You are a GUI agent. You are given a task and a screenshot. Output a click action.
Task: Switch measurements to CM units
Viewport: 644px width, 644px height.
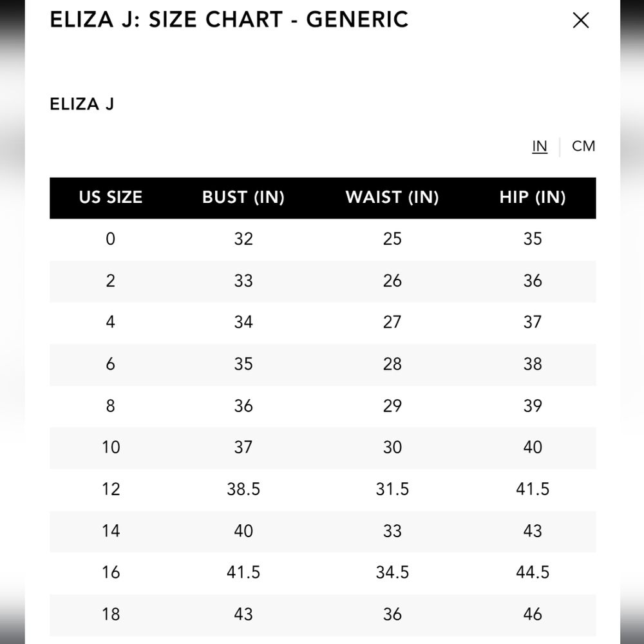(x=583, y=146)
